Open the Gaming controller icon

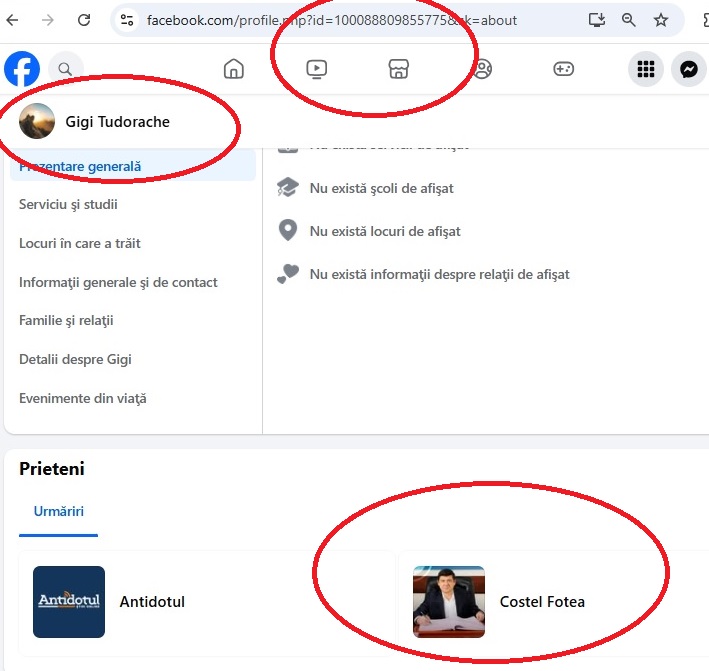click(x=564, y=69)
